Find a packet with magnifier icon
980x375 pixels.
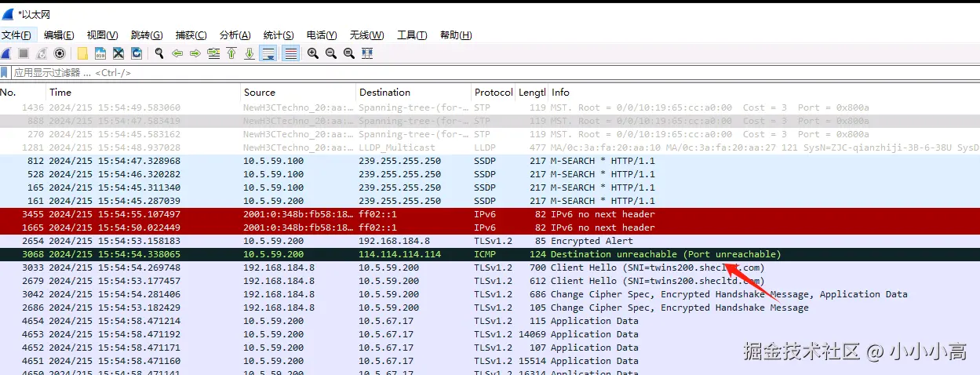tap(159, 53)
